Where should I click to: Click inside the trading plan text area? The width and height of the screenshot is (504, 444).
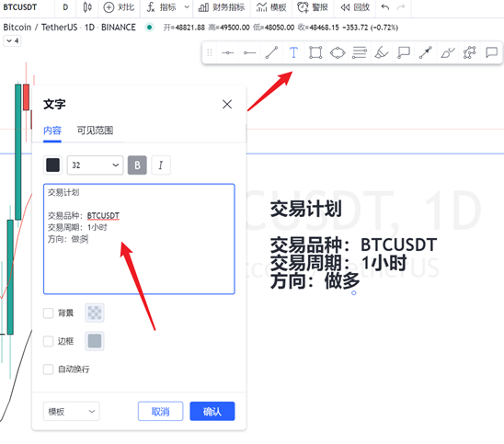(x=139, y=239)
